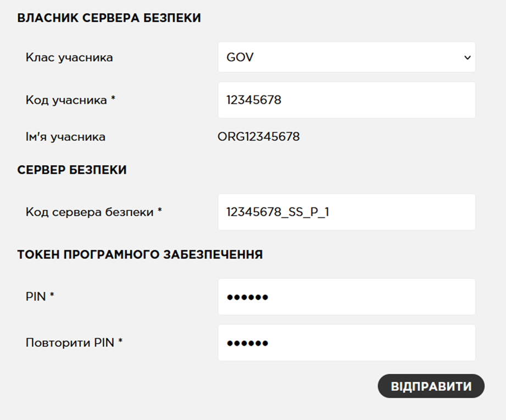Viewport: 506px width, 420px height.
Task: Click the Ім'я учасника label
Action: [x=65, y=137]
